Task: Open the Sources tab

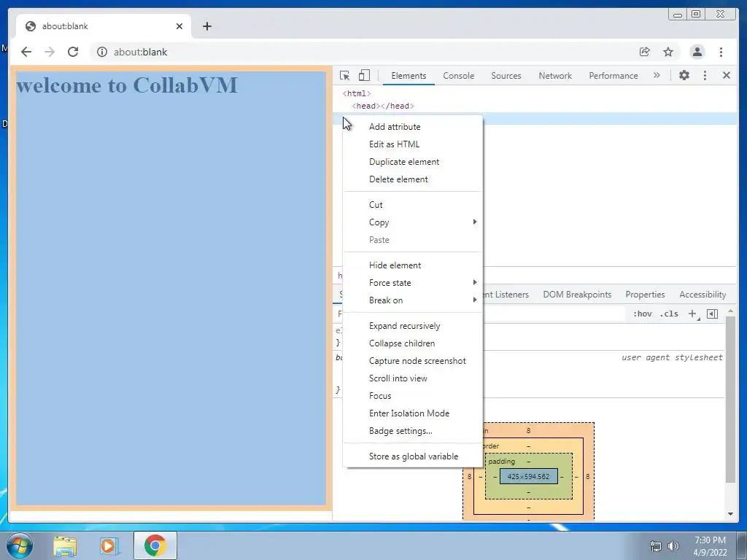Action: coord(506,76)
